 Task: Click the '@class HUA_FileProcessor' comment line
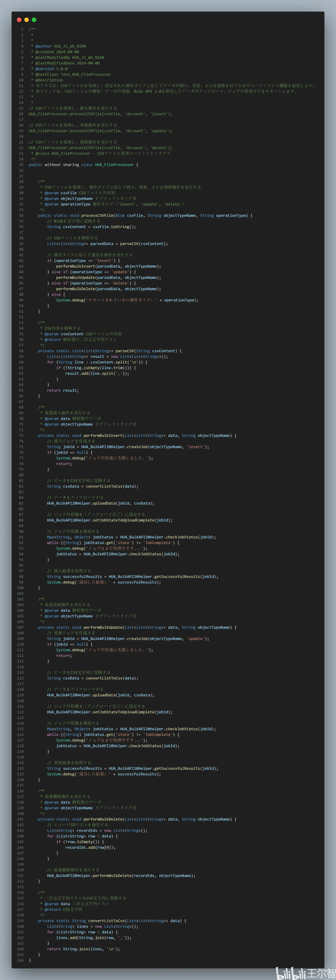101,153
